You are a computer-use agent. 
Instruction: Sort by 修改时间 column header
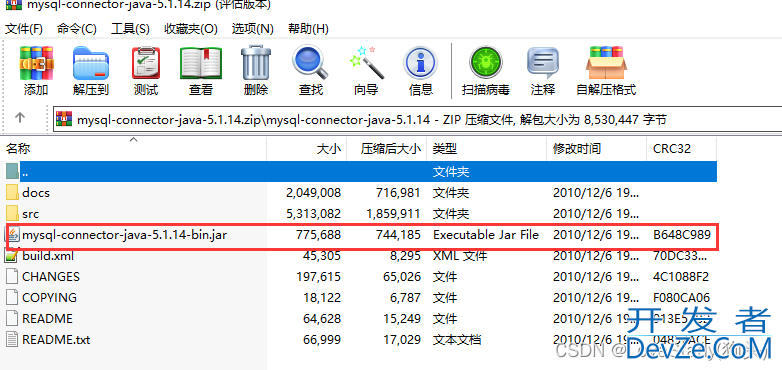pyautogui.click(x=596, y=149)
